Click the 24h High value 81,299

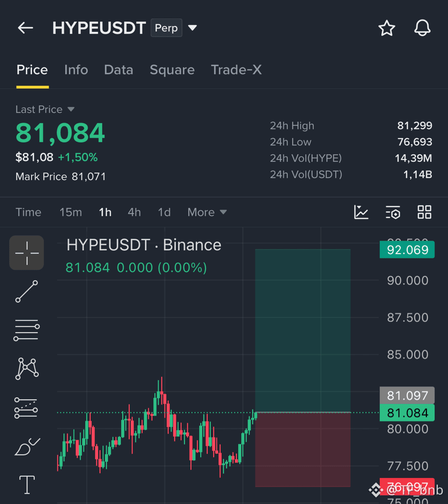(414, 125)
